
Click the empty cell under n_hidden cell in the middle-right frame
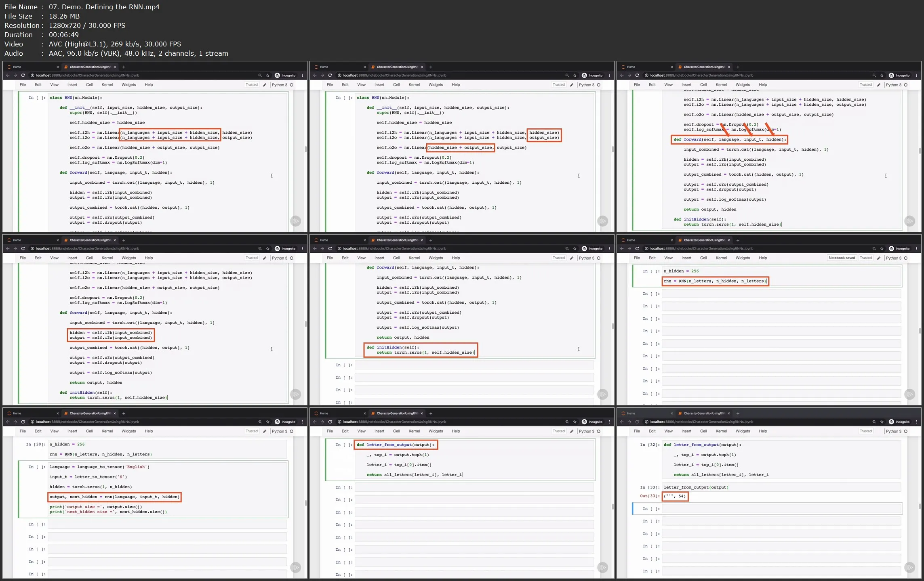(x=781, y=294)
